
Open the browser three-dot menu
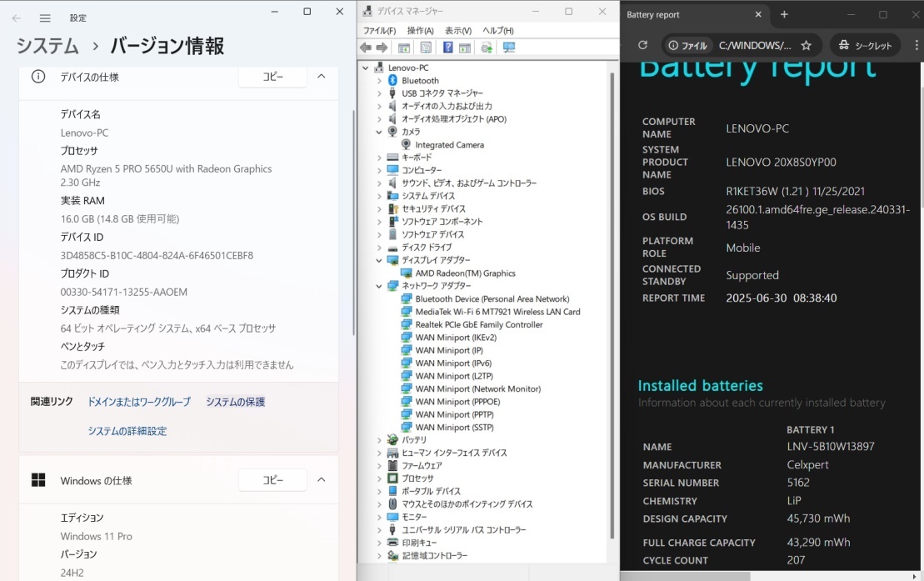point(917,45)
